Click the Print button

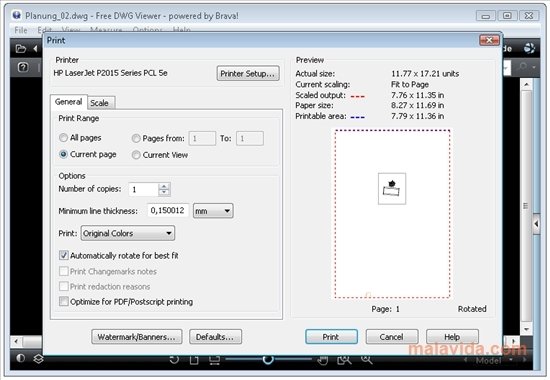click(x=331, y=337)
